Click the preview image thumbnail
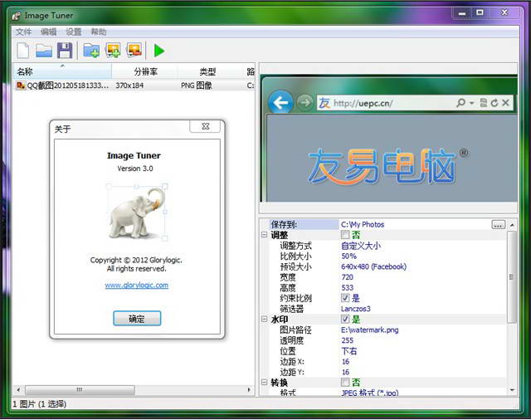The width and height of the screenshot is (531, 420). [x=389, y=139]
